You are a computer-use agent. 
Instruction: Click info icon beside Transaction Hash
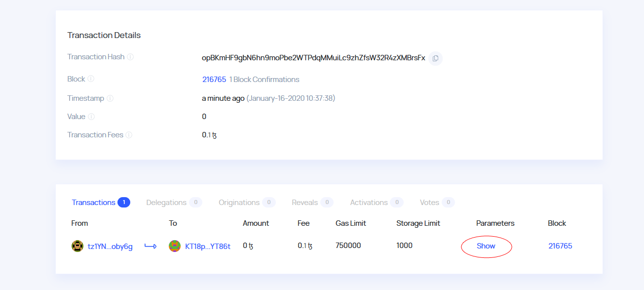130,57
